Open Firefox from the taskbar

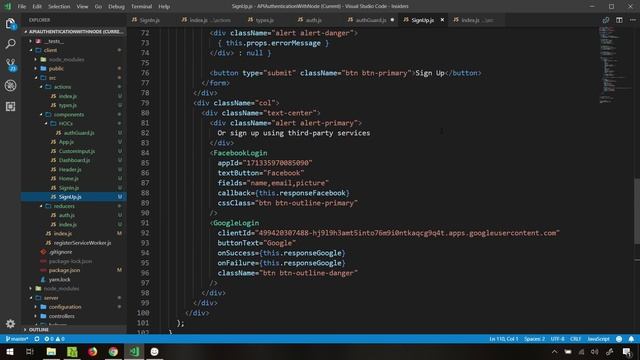pos(93,351)
